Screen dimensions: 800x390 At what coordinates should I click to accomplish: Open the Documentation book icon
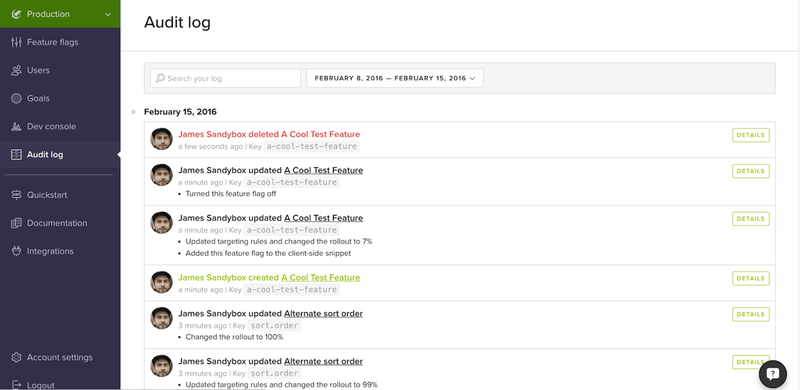tap(16, 223)
